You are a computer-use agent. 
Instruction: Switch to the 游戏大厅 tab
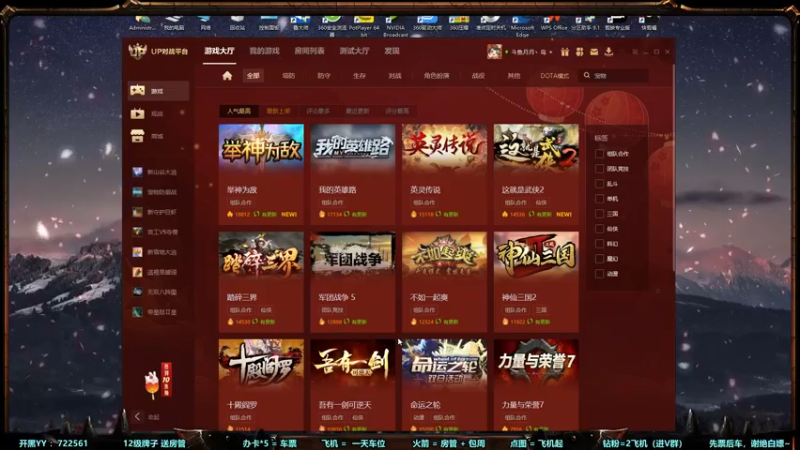[x=219, y=51]
